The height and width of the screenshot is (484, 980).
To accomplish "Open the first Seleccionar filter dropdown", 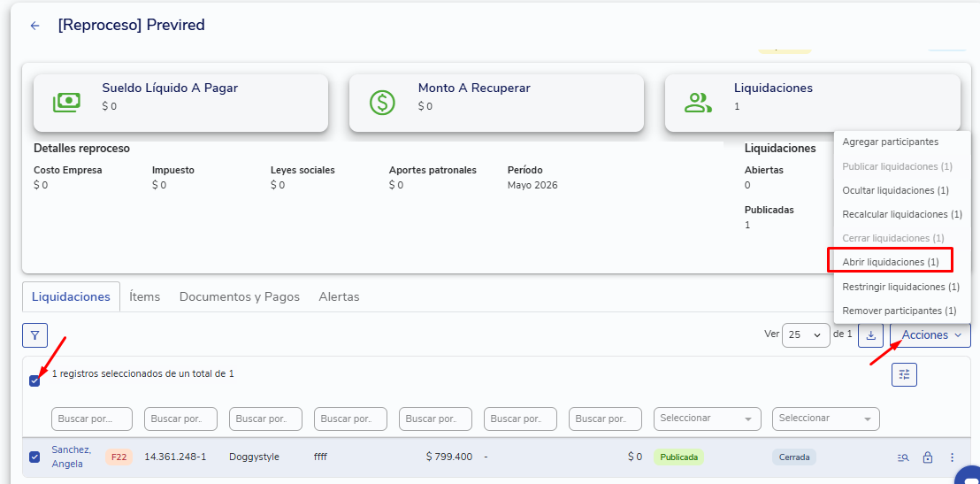I will [708, 419].
